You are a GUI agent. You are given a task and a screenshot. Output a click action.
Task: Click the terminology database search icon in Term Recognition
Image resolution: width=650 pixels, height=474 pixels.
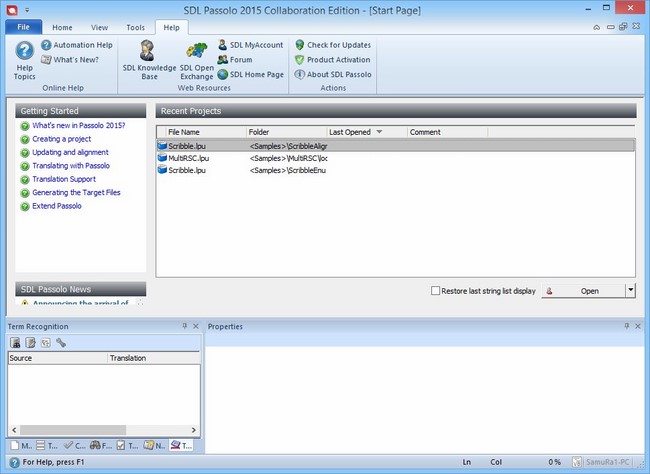[15, 343]
